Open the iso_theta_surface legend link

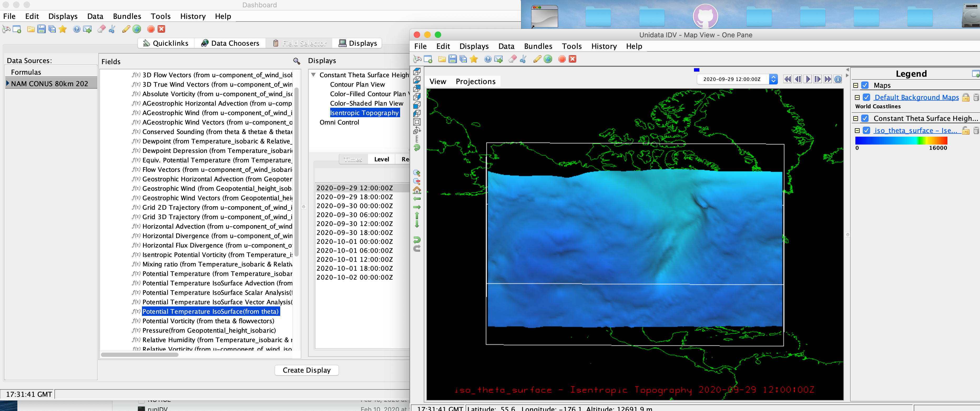[x=915, y=130]
